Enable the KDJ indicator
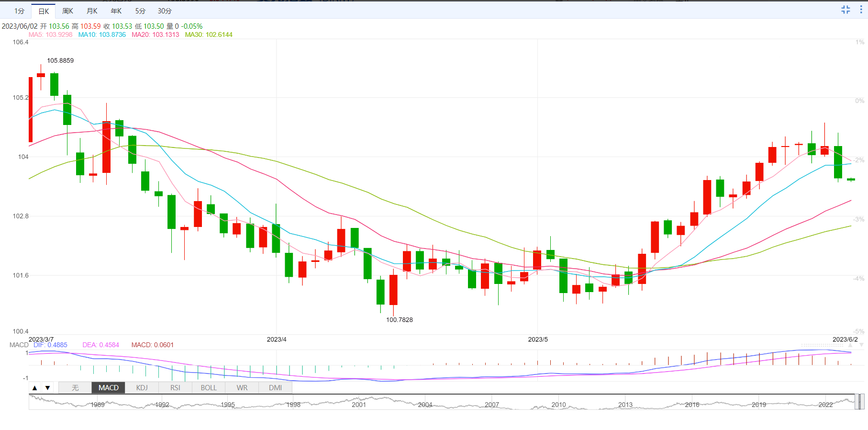The width and height of the screenshot is (868, 430). point(142,388)
